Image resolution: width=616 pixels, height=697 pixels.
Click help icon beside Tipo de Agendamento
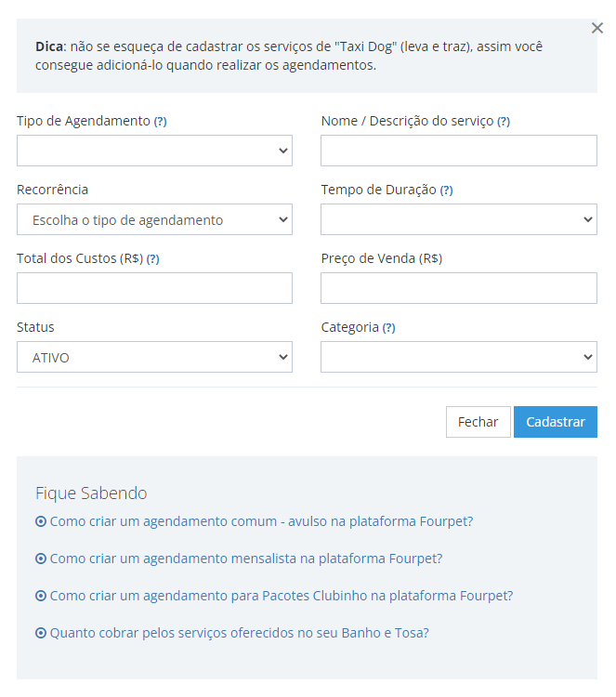[160, 122]
